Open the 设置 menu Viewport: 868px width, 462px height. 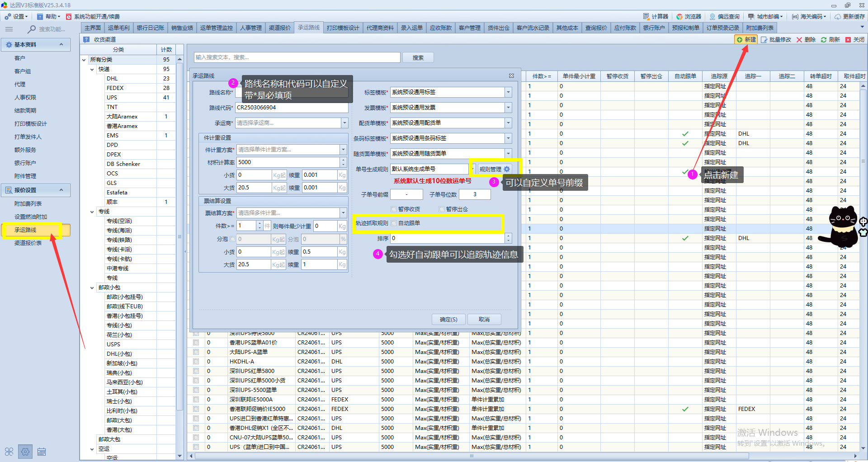coord(16,17)
